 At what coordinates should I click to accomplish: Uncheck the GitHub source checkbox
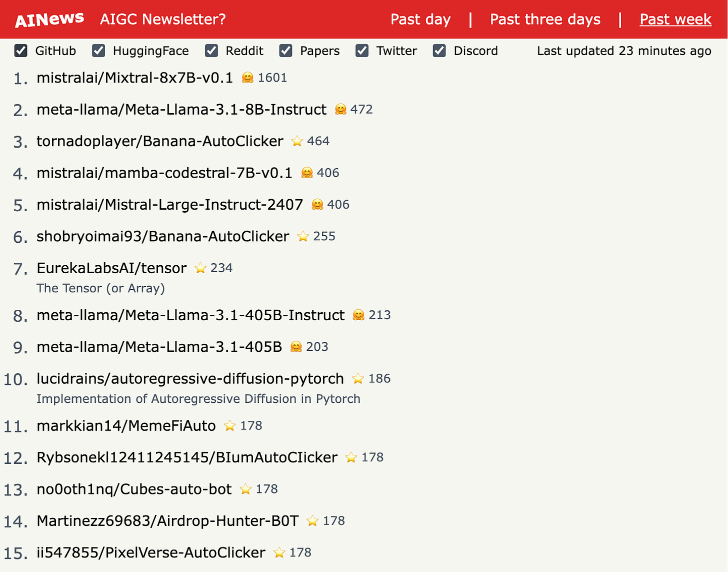coord(21,51)
